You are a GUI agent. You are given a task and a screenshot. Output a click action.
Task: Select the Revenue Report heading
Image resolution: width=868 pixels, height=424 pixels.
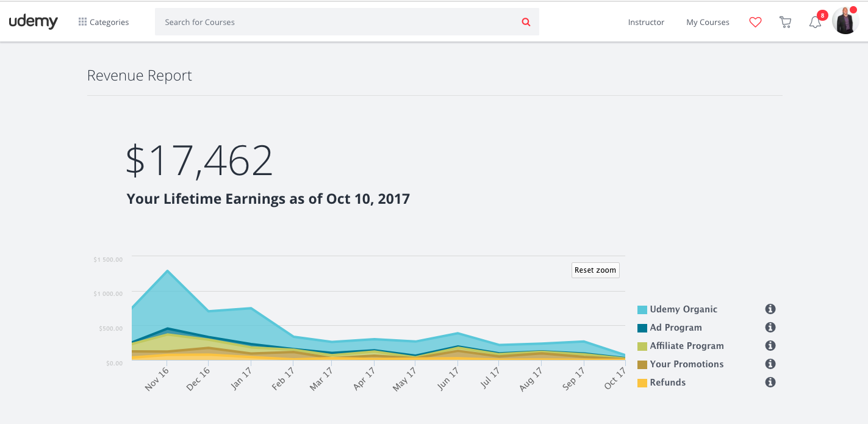(139, 75)
